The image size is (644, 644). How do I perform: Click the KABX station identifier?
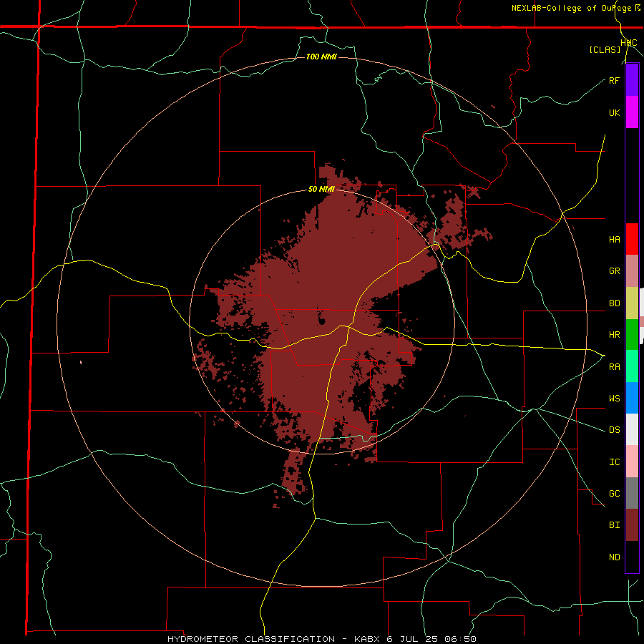369,639
